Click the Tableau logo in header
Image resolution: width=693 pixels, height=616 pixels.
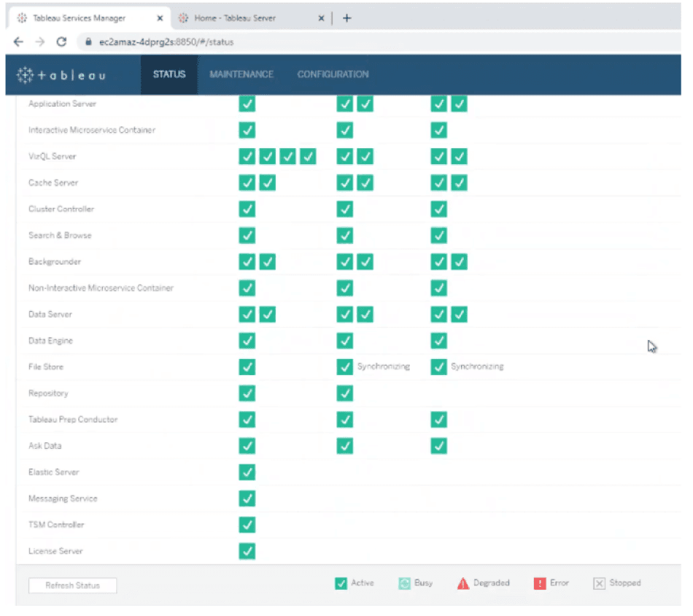pos(61,74)
